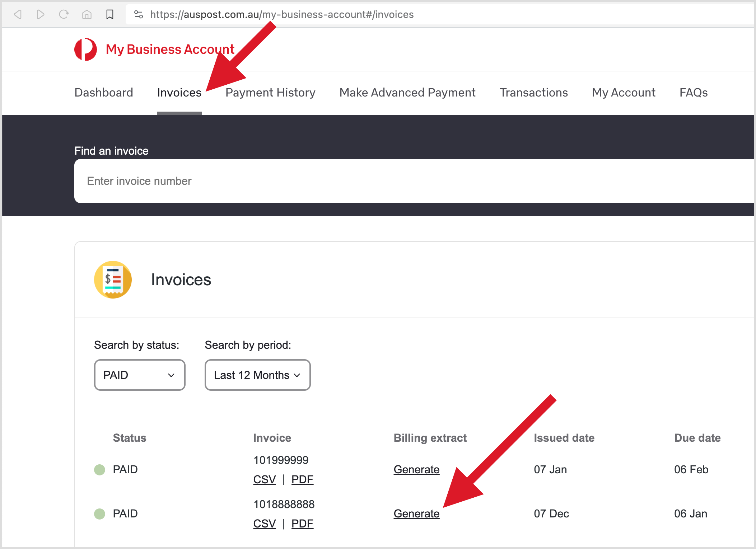This screenshot has height=549, width=756.
Task: Open the Dashboard tab
Action: click(103, 92)
